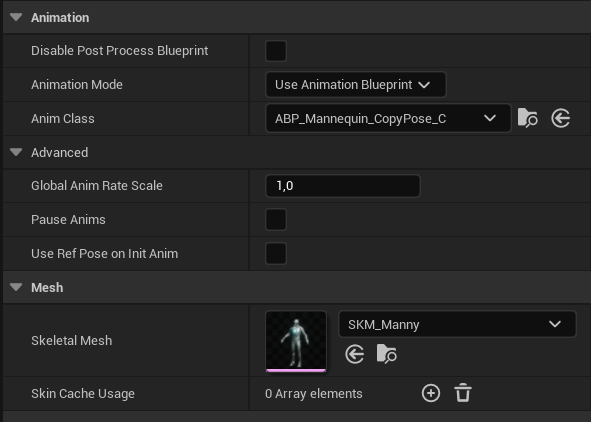Screen dimensions: 591x422
Task: Enable Disable Post Process Blueprint checkbox
Action: (x=276, y=51)
